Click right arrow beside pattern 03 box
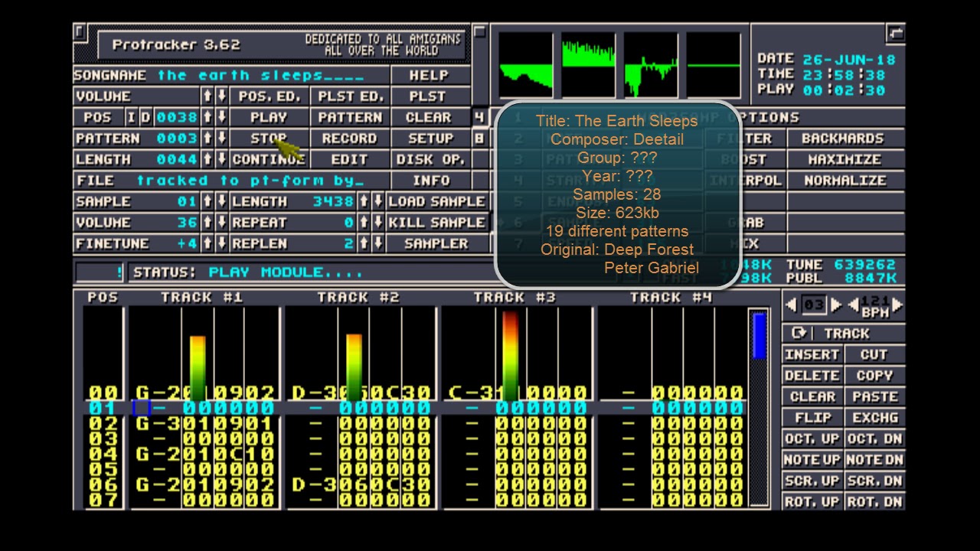Viewport: 980px width, 551px height. click(836, 305)
